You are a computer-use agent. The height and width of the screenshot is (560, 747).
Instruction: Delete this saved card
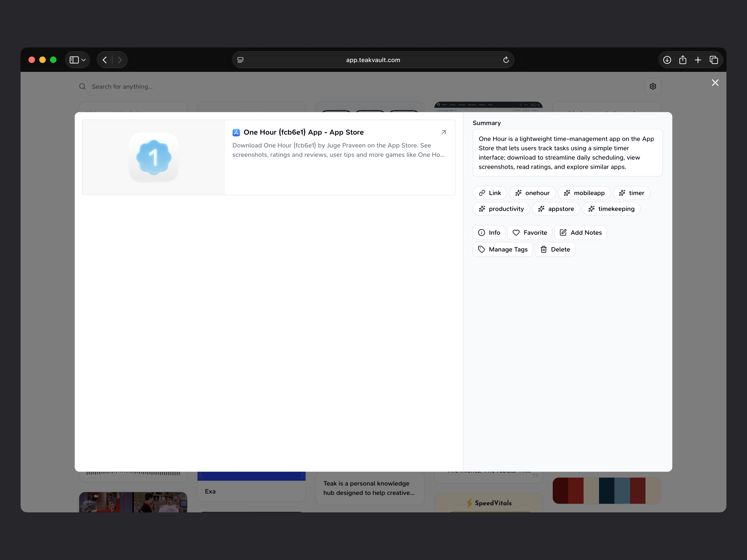555,249
